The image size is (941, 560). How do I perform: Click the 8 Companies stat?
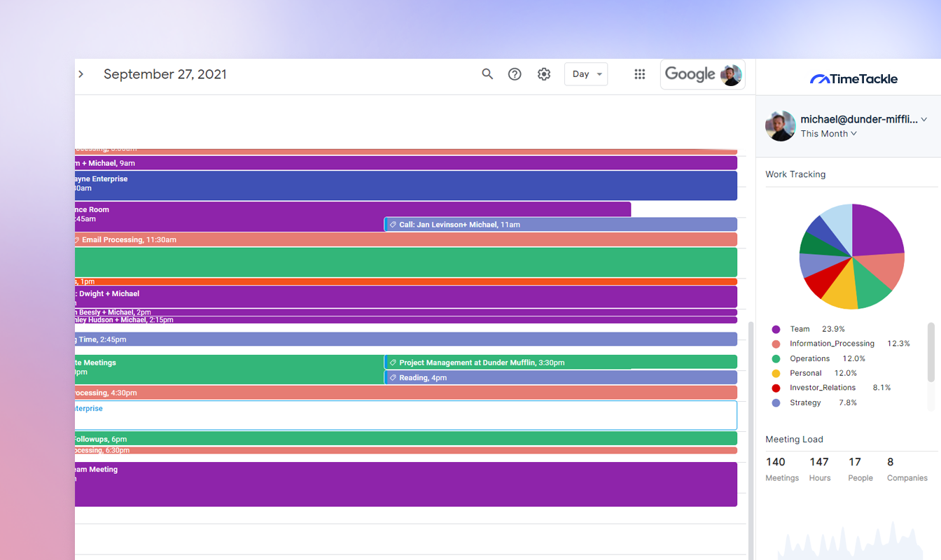(x=907, y=469)
